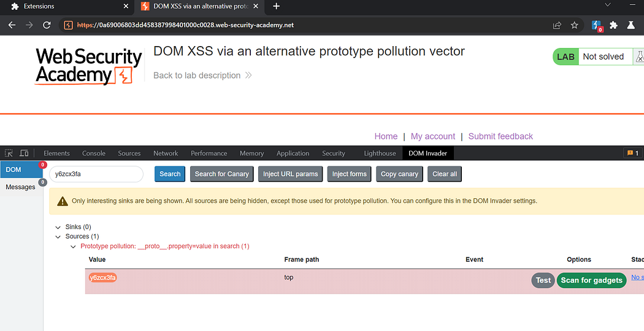Open the My account link
This screenshot has height=331, width=644.
click(433, 136)
